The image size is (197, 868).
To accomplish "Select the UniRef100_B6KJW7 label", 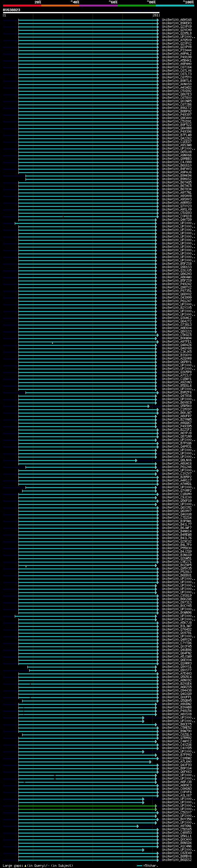I will [x=177, y=412].
